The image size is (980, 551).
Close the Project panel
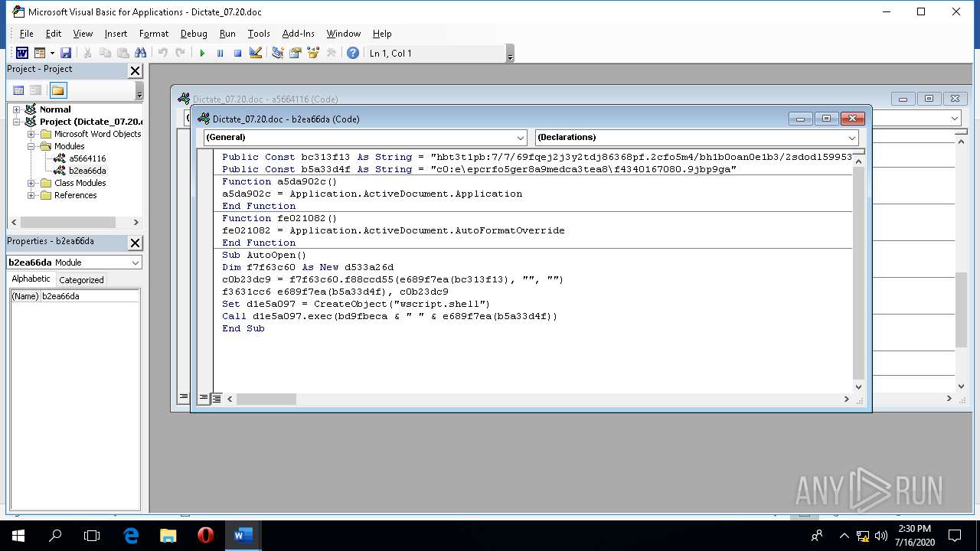(x=135, y=70)
